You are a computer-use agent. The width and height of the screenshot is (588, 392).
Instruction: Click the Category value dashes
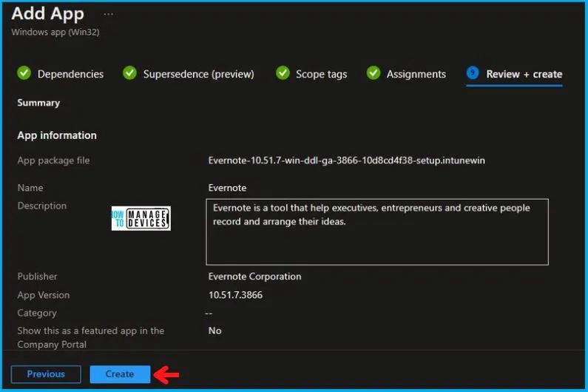click(x=209, y=313)
